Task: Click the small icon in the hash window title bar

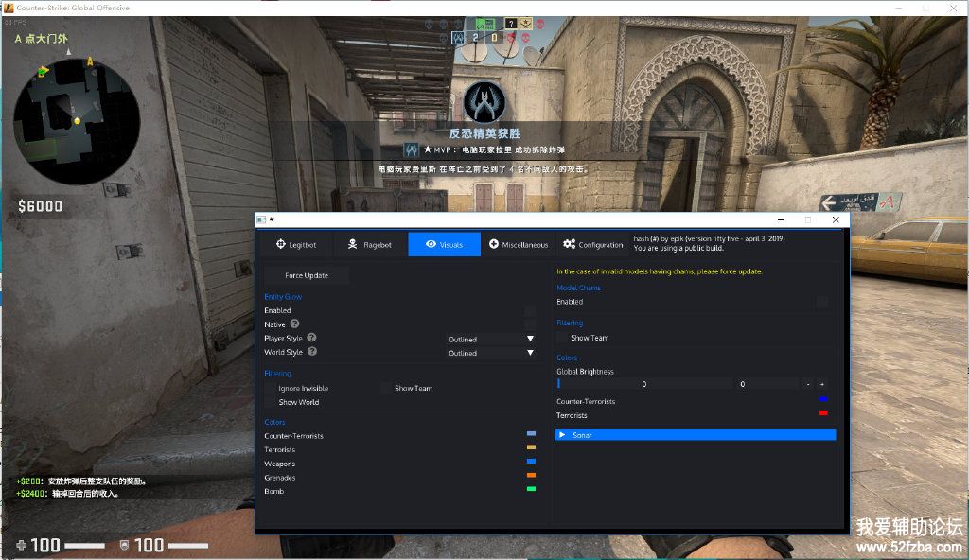Action: 261,219
